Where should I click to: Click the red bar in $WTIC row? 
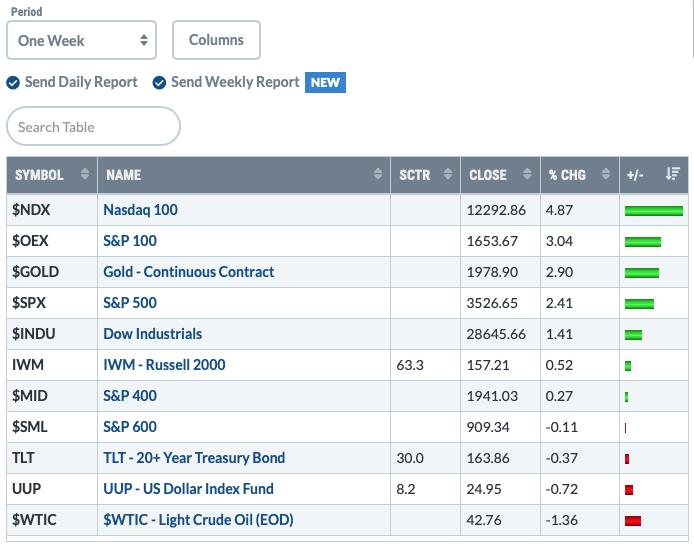point(633,520)
